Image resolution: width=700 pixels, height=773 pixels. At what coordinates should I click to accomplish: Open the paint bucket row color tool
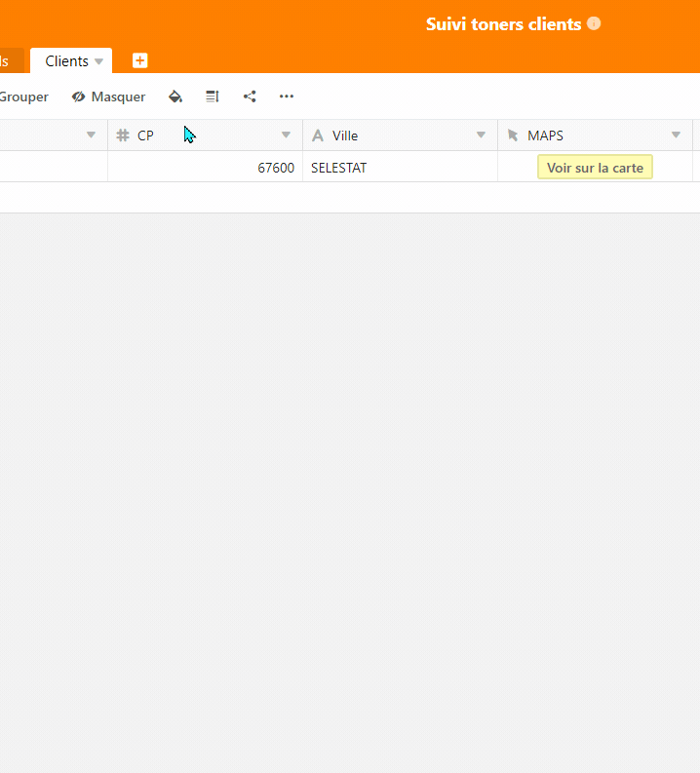pos(175,97)
